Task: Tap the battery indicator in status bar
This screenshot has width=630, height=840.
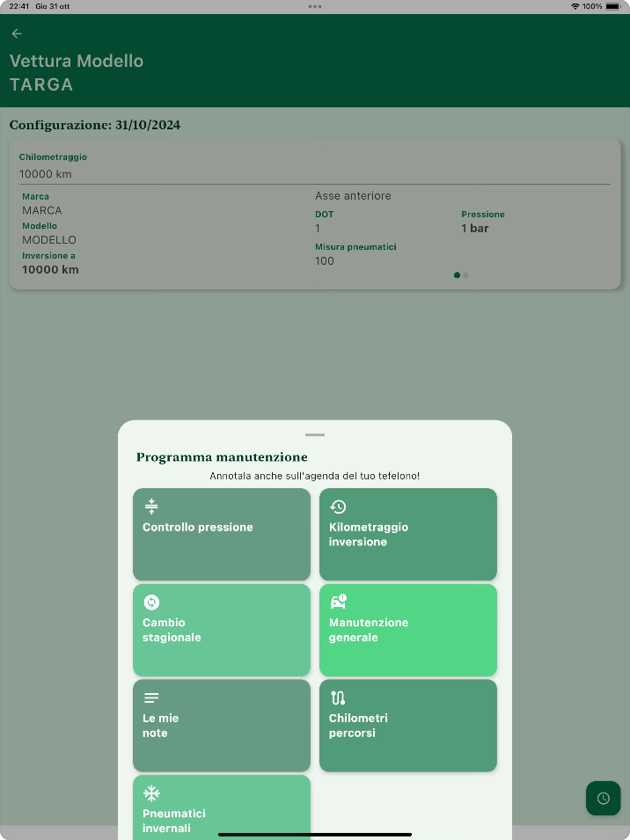Action: click(612, 6)
